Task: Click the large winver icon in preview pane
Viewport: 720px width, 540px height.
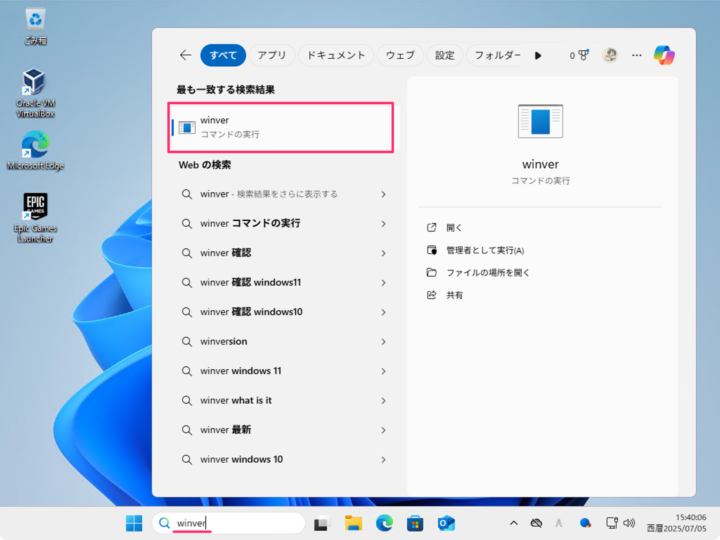Action: pos(540,121)
